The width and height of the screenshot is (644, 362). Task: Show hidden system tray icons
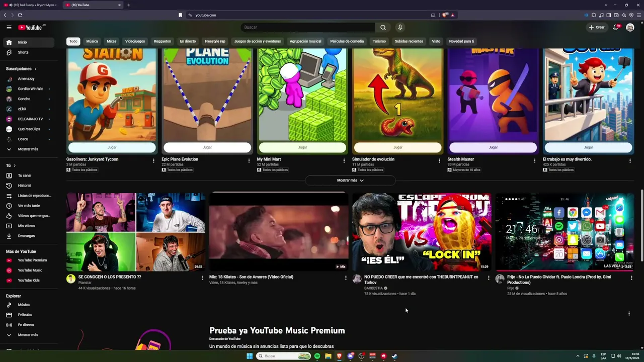pyautogui.click(x=578, y=356)
